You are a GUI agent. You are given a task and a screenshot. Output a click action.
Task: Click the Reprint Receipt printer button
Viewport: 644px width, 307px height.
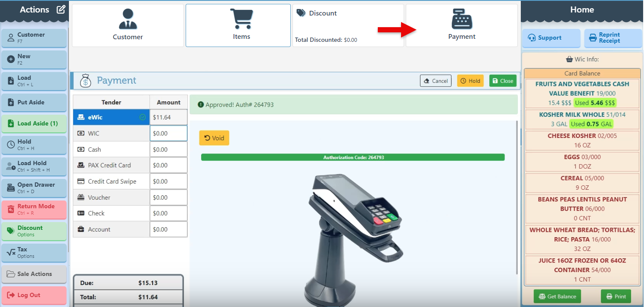click(613, 38)
